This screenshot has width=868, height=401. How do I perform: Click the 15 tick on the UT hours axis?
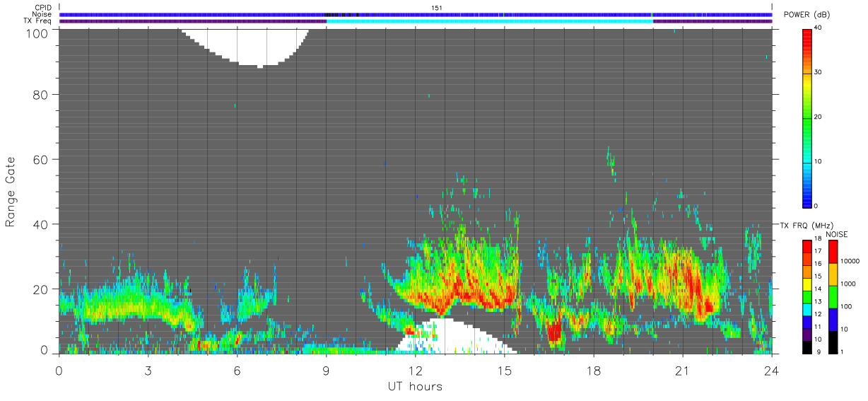click(504, 370)
